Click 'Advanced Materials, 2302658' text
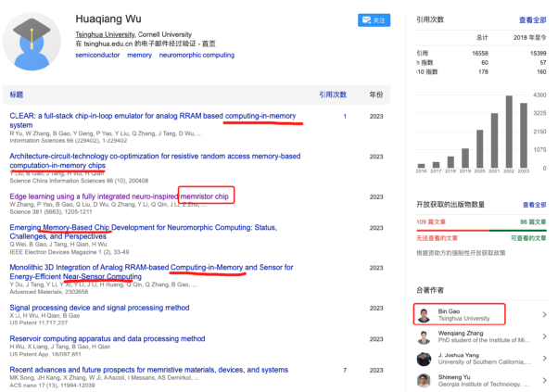 point(49,292)
